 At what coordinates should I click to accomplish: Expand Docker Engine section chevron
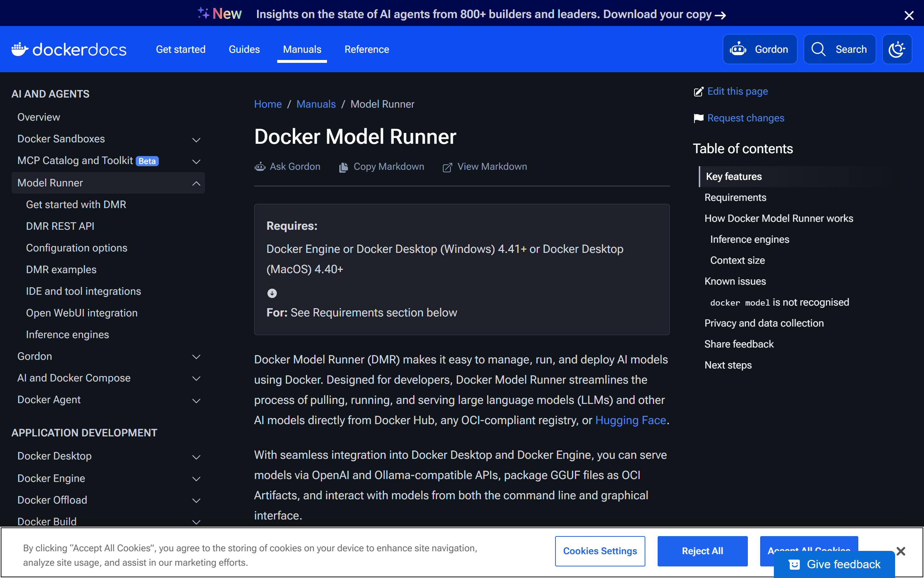pos(196,479)
